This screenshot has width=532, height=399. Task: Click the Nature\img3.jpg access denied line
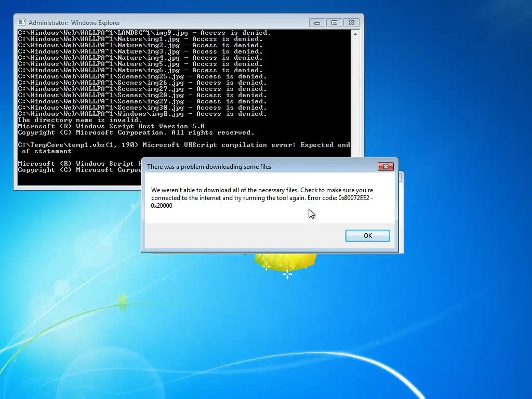coord(140,51)
